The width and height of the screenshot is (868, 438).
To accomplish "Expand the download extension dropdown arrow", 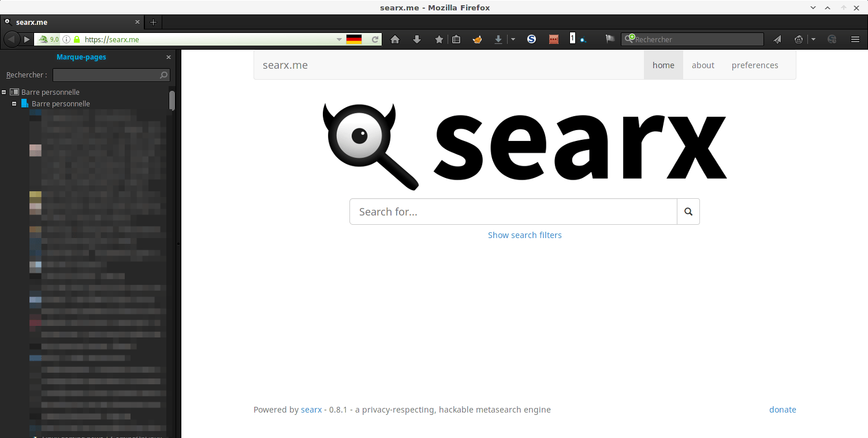I will pos(513,39).
